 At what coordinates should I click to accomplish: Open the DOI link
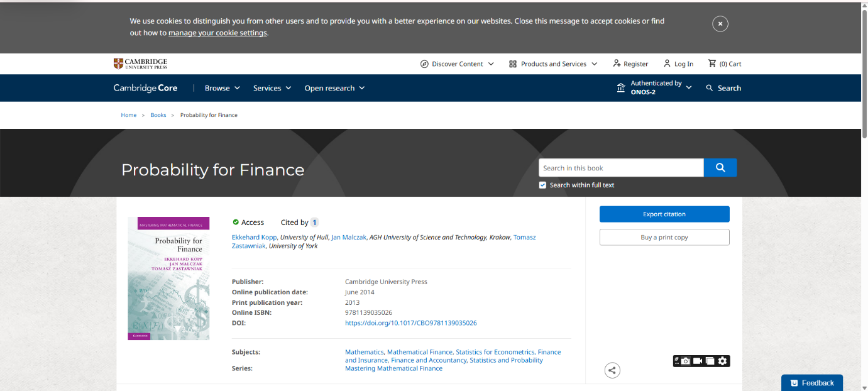pyautogui.click(x=410, y=323)
